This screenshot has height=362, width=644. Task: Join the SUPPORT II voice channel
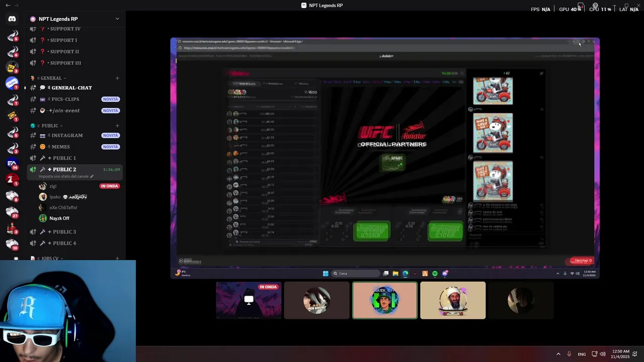coord(75,51)
